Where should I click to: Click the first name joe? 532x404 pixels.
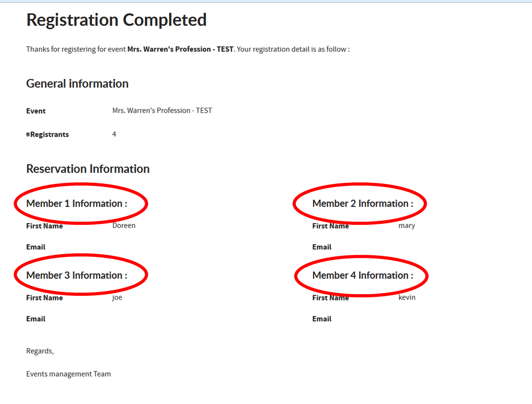[117, 297]
